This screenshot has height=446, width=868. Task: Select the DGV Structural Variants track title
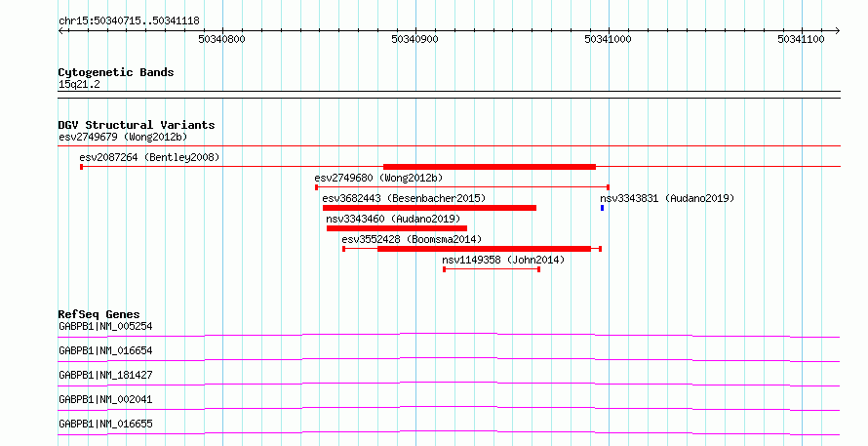137,125
